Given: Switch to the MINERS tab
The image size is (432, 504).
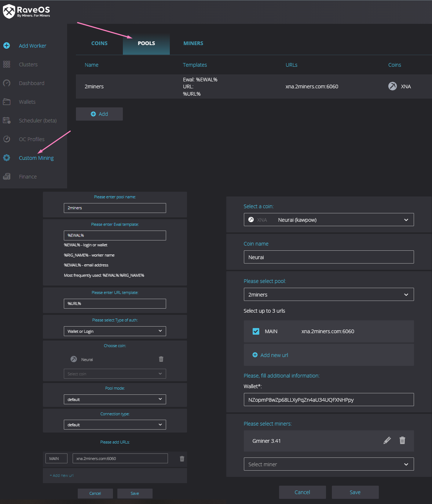Looking at the screenshot, I should pyautogui.click(x=193, y=43).
